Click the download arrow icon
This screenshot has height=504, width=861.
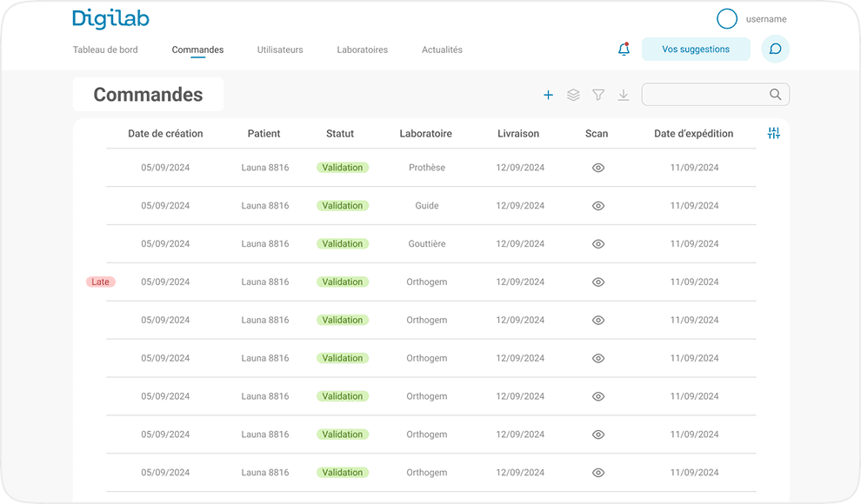pos(624,96)
